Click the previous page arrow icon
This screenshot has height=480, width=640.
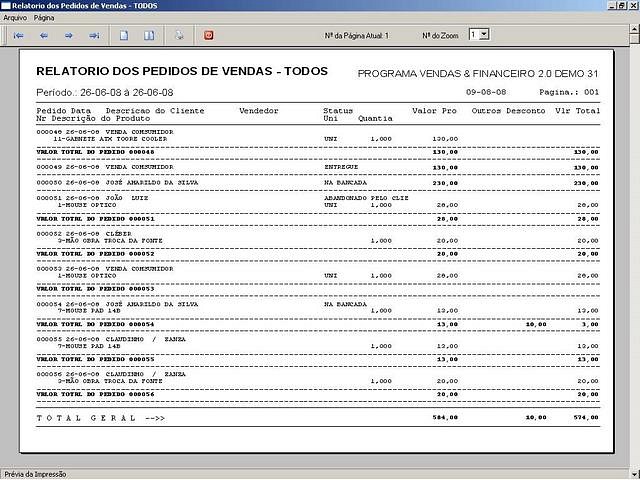click(x=43, y=35)
